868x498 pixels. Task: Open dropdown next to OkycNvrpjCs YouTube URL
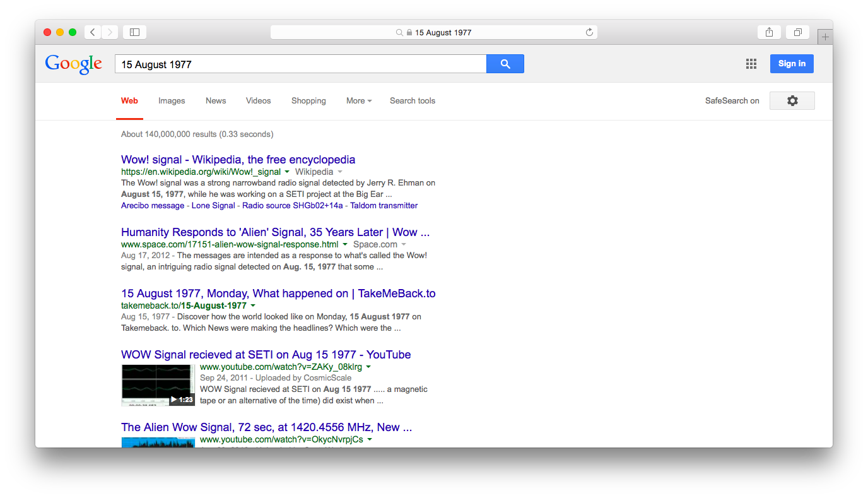369,439
